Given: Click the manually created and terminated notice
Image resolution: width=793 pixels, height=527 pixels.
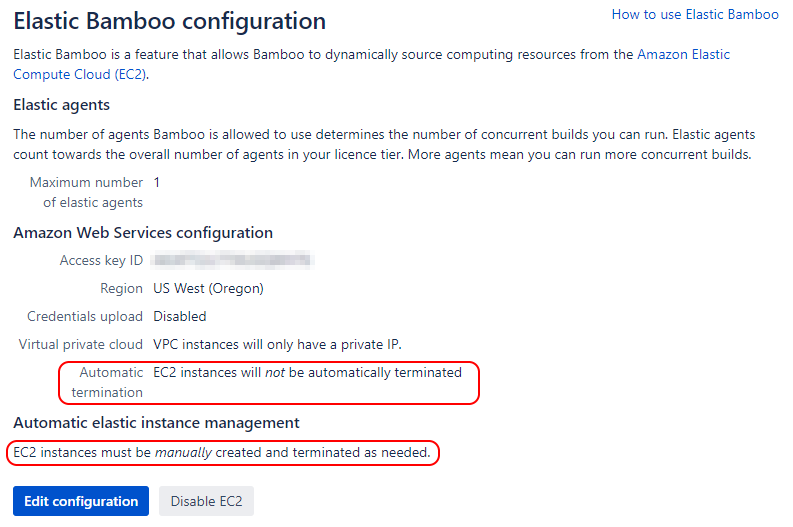Looking at the screenshot, I should tap(222, 452).
